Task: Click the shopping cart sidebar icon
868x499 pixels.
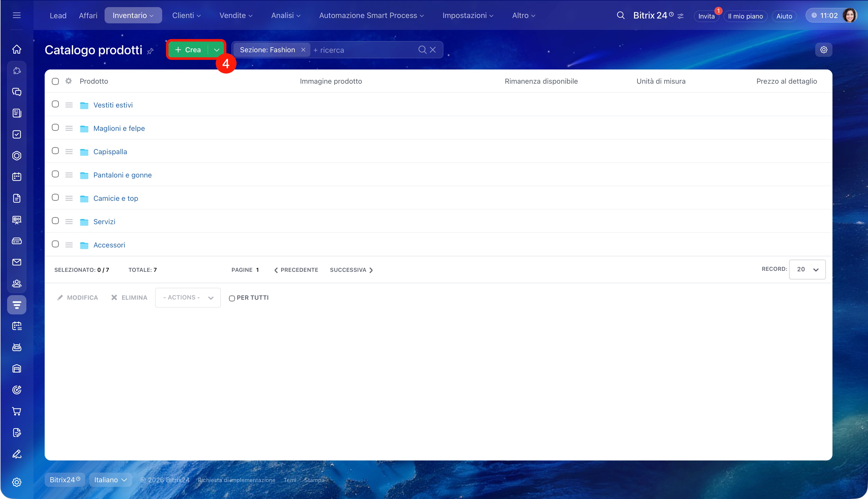Action: [x=16, y=411]
